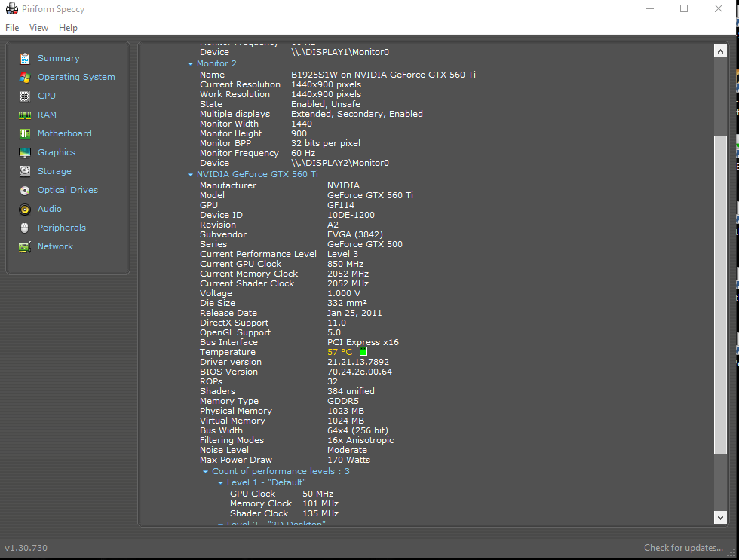This screenshot has height=560, width=739.
Task: Click the Optical Drives disc icon
Action: coord(25,190)
